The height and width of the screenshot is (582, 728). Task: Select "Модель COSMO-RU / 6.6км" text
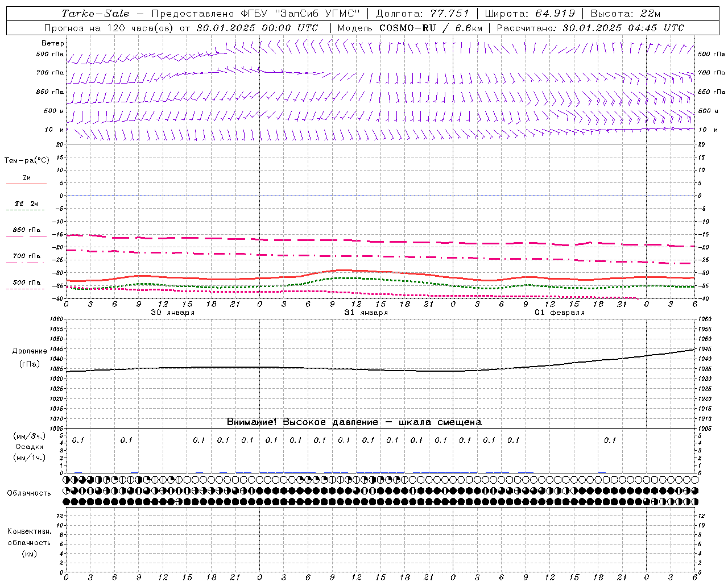pos(410,28)
